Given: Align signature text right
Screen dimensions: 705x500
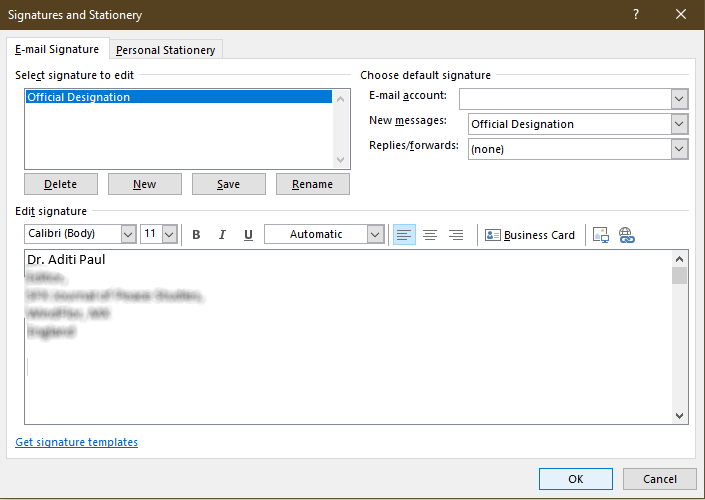Looking at the screenshot, I should [456, 235].
